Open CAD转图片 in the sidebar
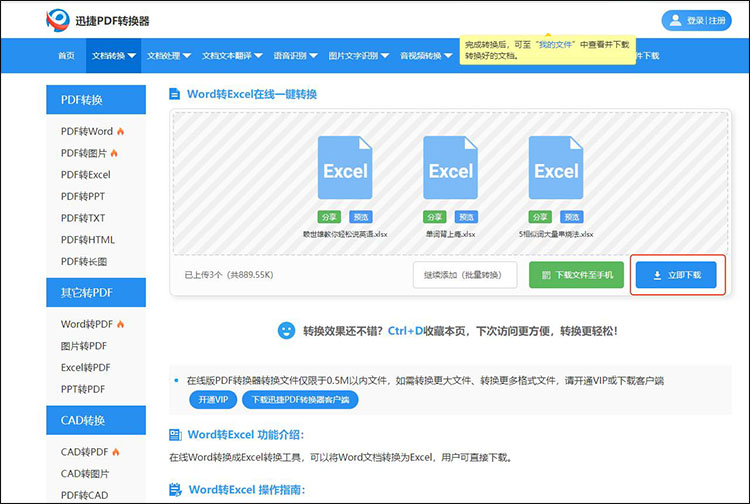Viewport: 750px width, 504px height. pyautogui.click(x=85, y=473)
